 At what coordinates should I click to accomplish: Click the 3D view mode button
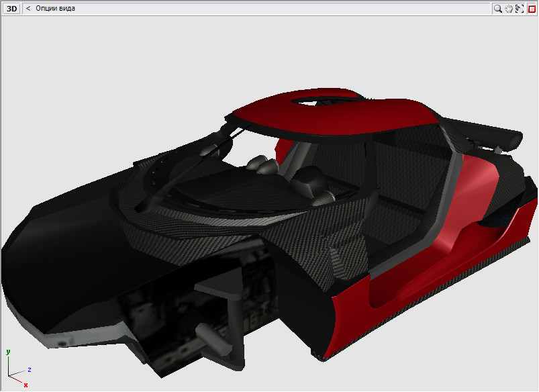(11, 9)
